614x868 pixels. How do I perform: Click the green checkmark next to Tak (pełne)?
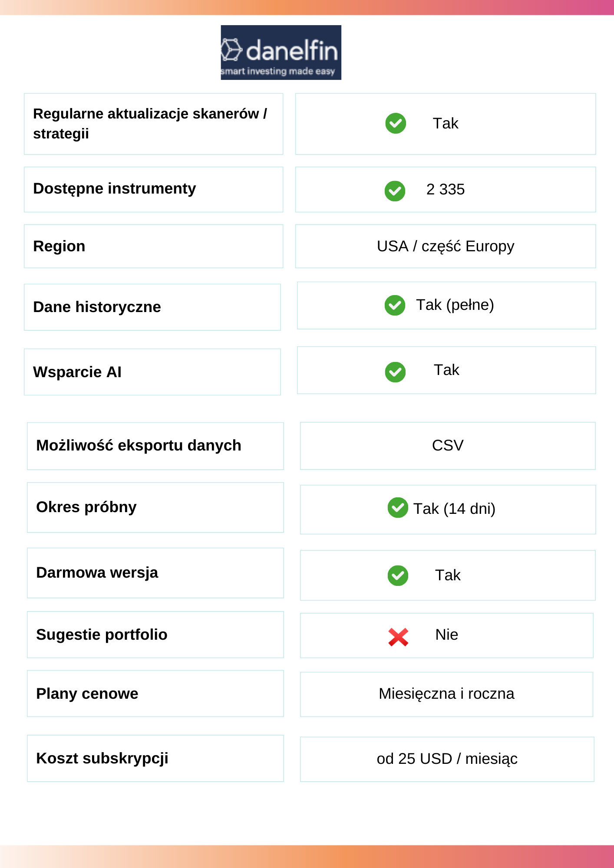pos(395,305)
